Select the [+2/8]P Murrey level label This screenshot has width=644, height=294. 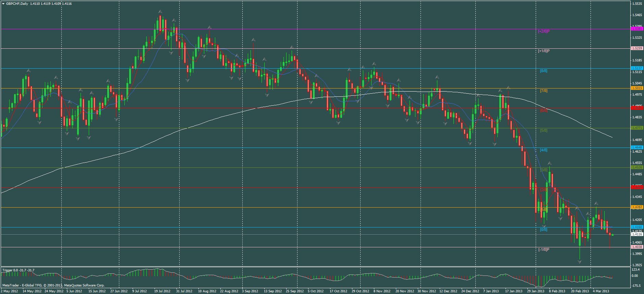click(x=544, y=31)
